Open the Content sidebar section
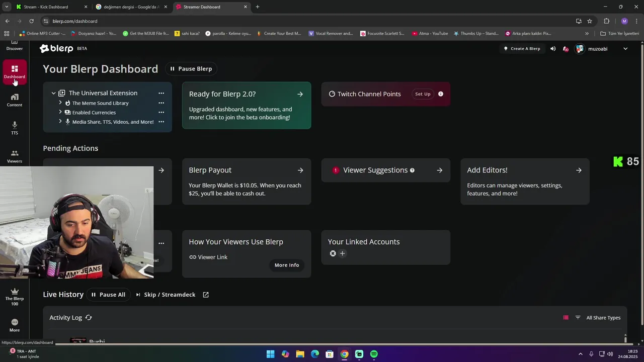 pyautogui.click(x=14, y=100)
